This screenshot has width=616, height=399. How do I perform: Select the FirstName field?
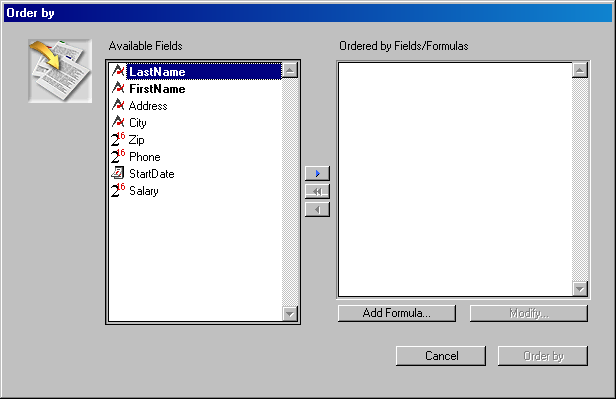tap(157, 89)
